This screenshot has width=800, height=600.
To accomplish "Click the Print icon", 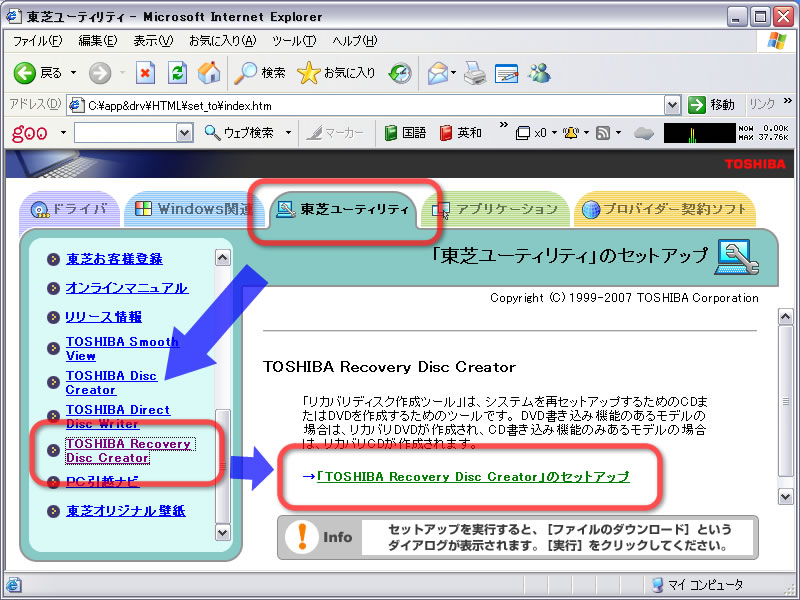I will point(475,73).
